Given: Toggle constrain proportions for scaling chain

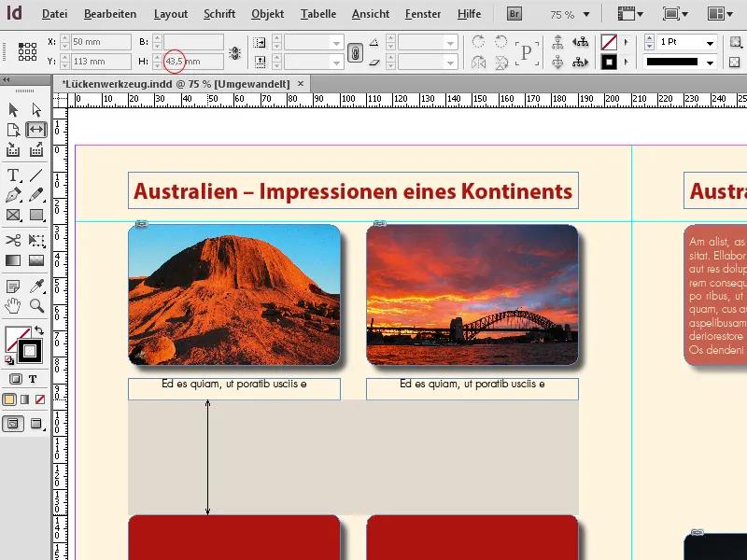Looking at the screenshot, I should [355, 52].
